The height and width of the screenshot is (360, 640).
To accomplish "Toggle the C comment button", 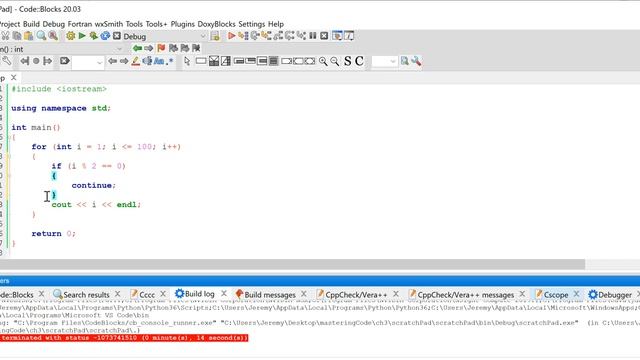I will [359, 61].
